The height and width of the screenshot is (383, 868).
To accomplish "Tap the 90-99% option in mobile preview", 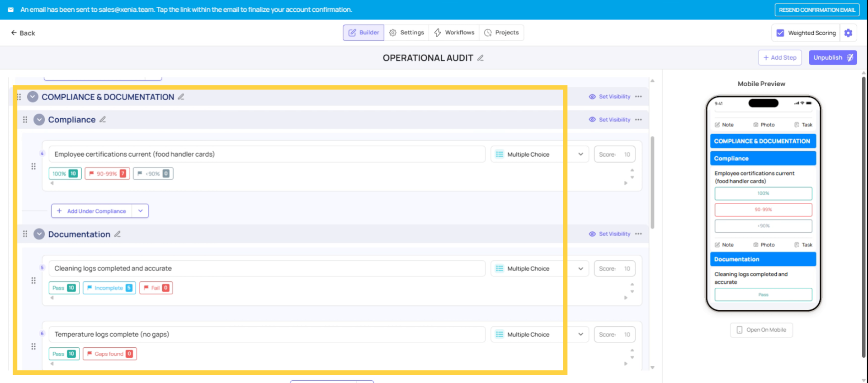I will point(763,210).
